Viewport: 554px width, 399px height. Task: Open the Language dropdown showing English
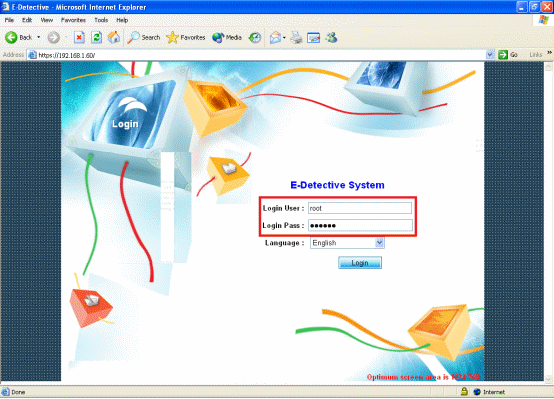click(x=347, y=243)
